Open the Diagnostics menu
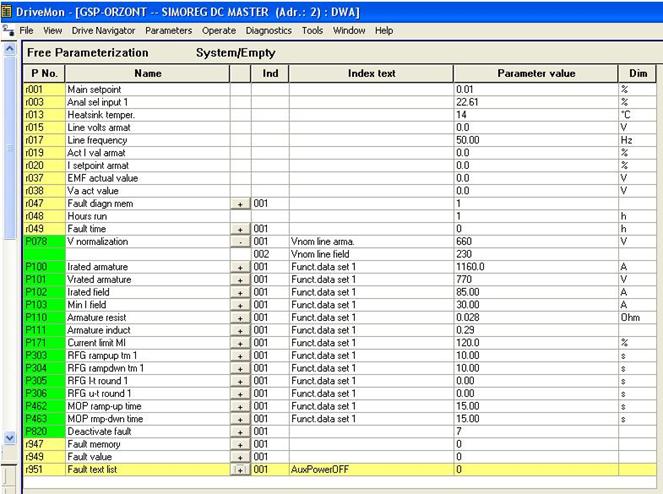The height and width of the screenshot is (494, 663). (x=268, y=30)
